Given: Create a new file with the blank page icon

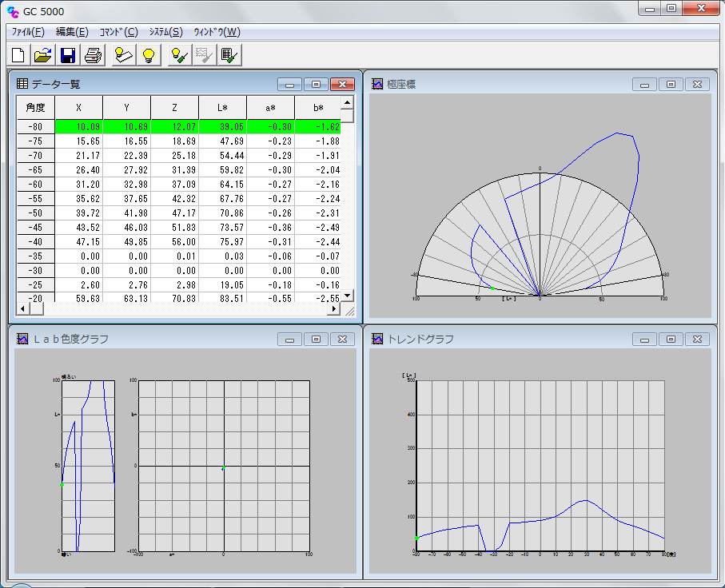Looking at the screenshot, I should (x=18, y=55).
